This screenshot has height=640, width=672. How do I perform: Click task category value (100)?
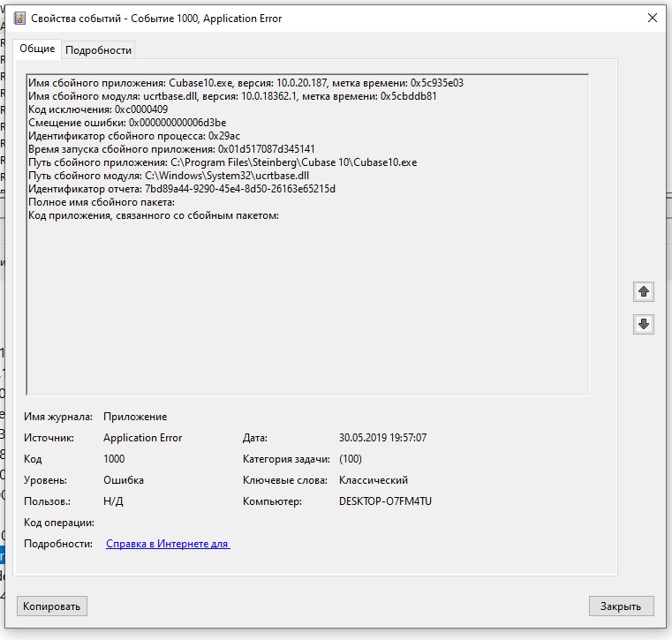[x=351, y=459]
